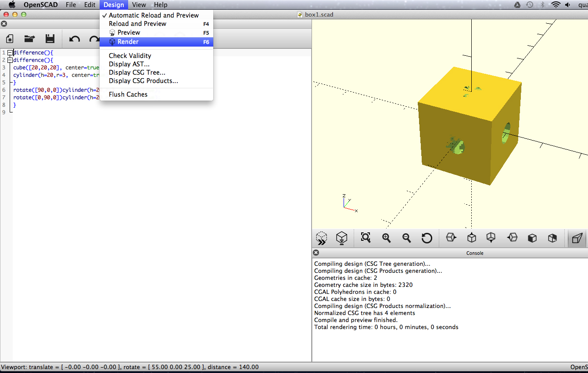Close the open Design menu via its title

[x=114, y=5]
